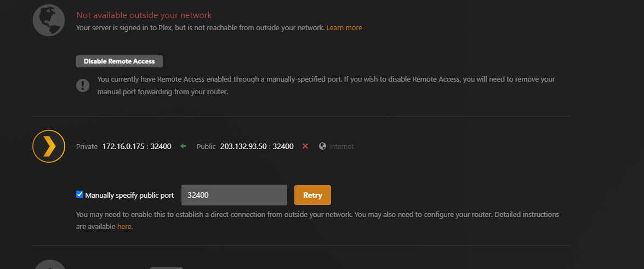Click the Internet label text
This screenshot has width=644, height=269.
(x=341, y=147)
